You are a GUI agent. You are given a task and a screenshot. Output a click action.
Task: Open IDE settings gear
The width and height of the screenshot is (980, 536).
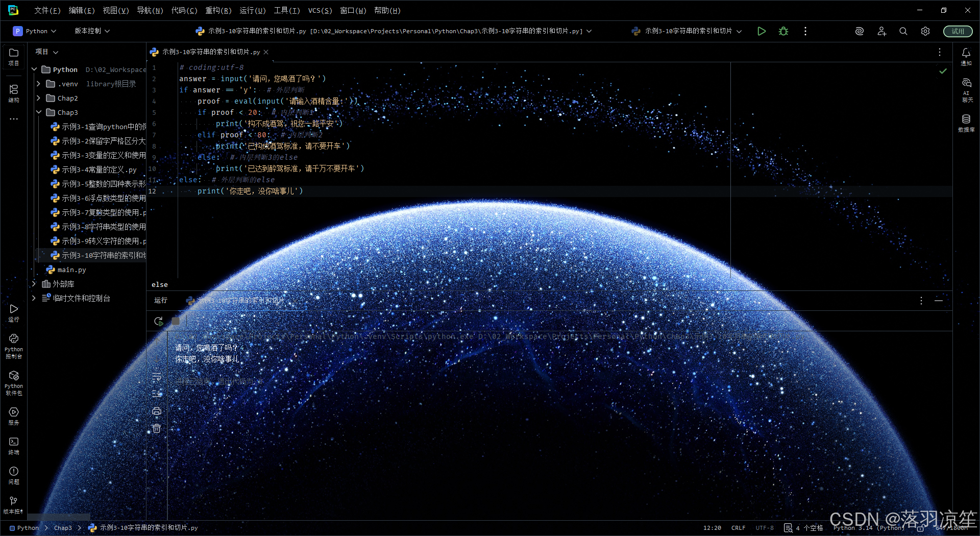(x=925, y=31)
